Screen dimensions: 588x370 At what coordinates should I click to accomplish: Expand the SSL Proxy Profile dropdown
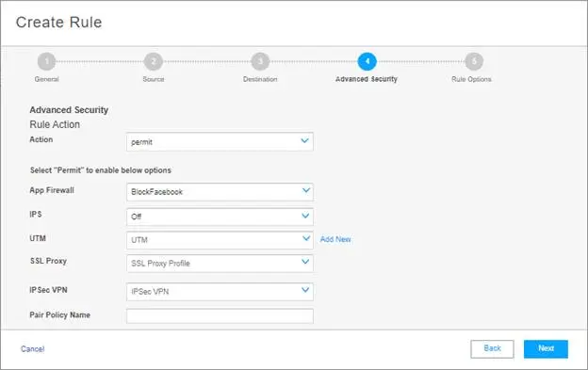[x=220, y=264]
